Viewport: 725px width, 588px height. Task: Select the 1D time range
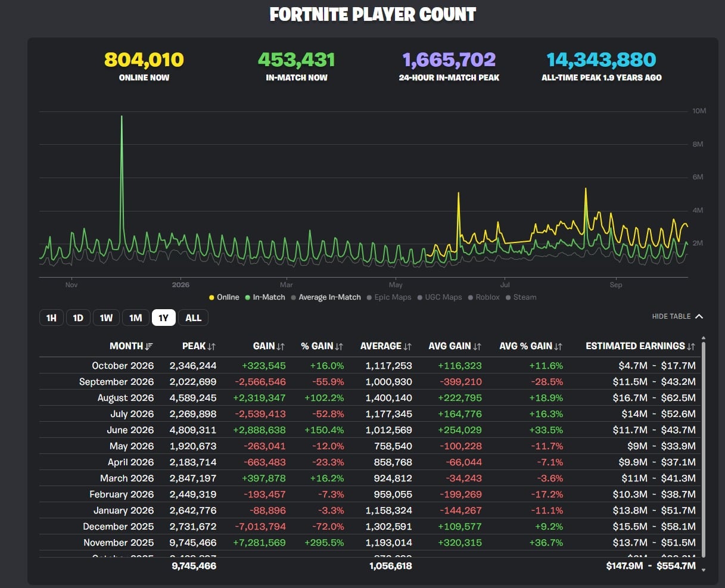click(x=78, y=318)
